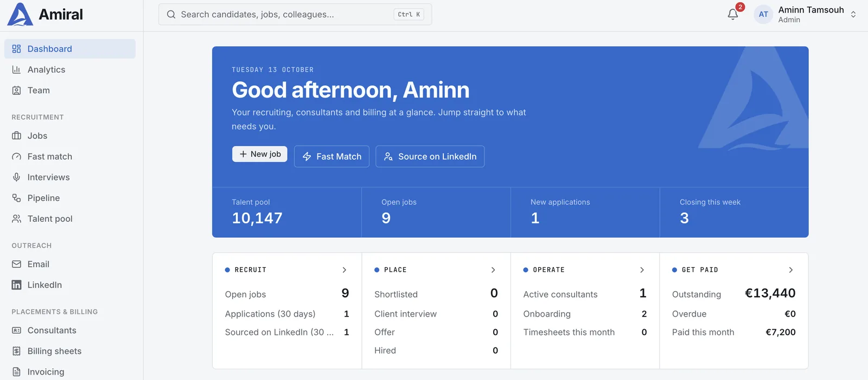This screenshot has width=868, height=380.
Task: Open Billing sheets page
Action: [70, 351]
